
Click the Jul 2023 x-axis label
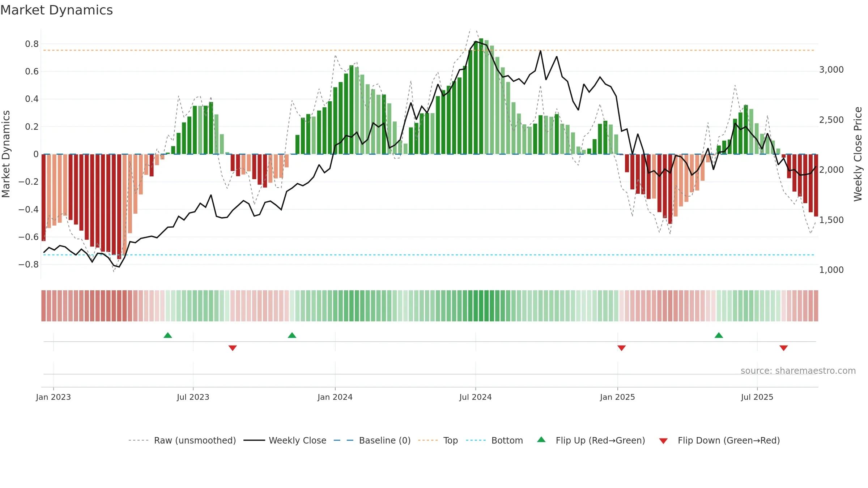[x=193, y=397]
